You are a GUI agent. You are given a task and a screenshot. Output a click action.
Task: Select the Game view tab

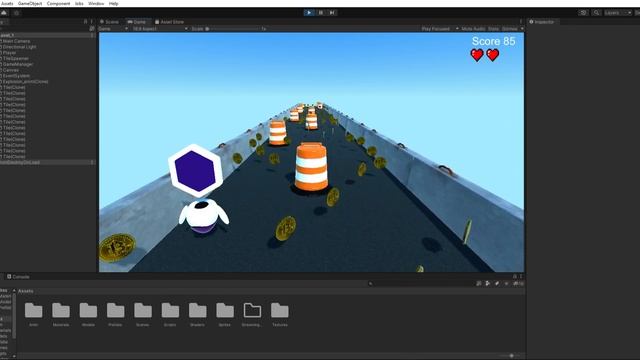point(137,22)
